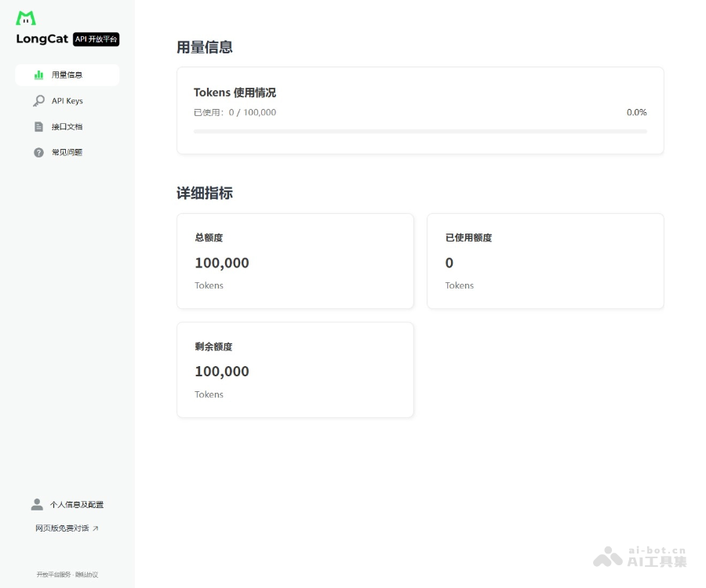Click the 总额度 card
The image size is (706, 588).
[295, 261]
